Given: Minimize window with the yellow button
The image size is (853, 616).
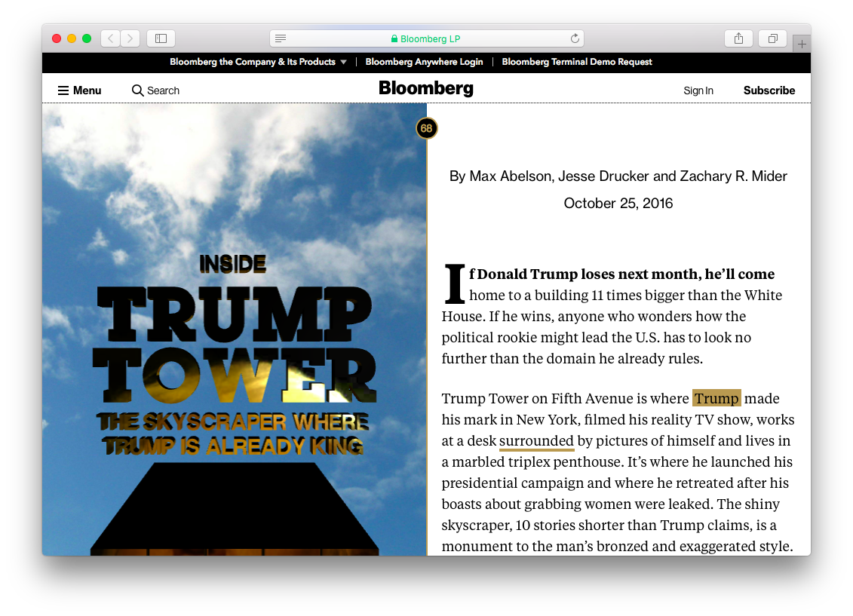Looking at the screenshot, I should (72, 38).
